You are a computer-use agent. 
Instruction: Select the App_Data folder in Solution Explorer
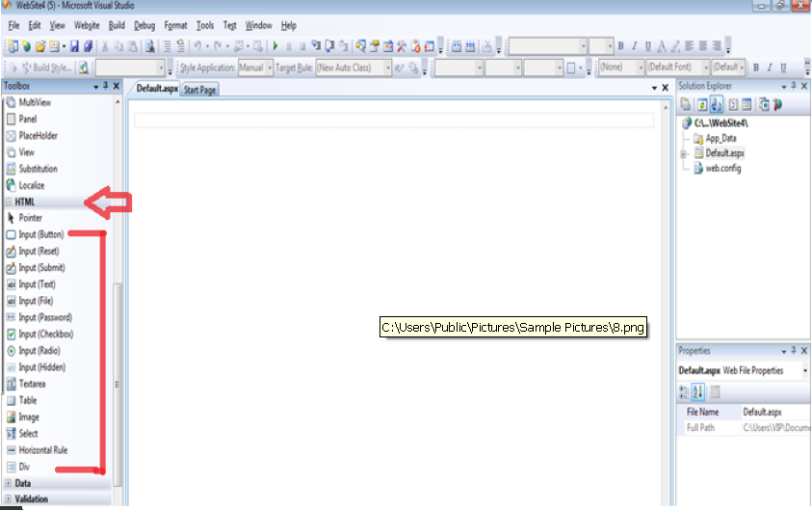pos(715,139)
